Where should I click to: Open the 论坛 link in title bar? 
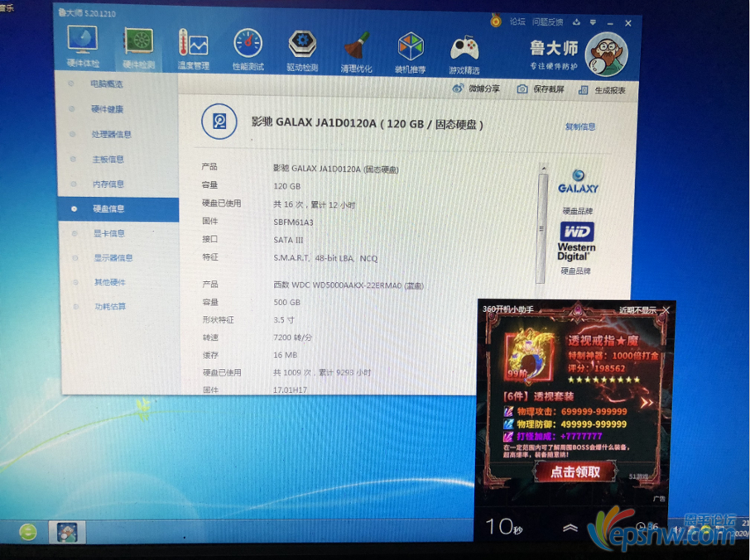click(517, 22)
